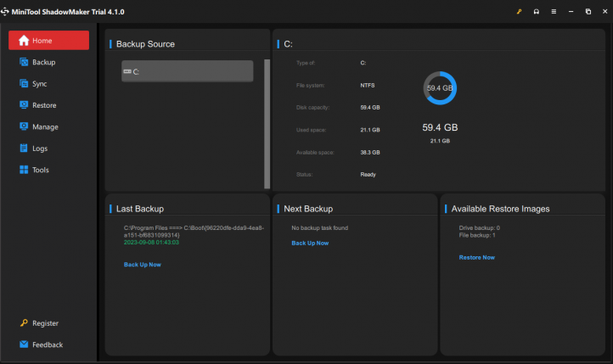This screenshot has width=613, height=364.
Task: Click the Backup Source list scrollbar
Action: pos(267,124)
